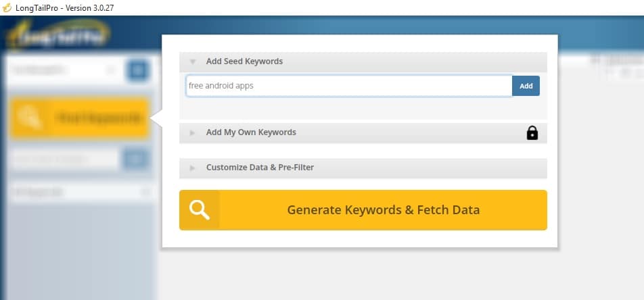Expand the Add My Own Keywords triangle
The width and height of the screenshot is (644, 300).
(x=193, y=133)
